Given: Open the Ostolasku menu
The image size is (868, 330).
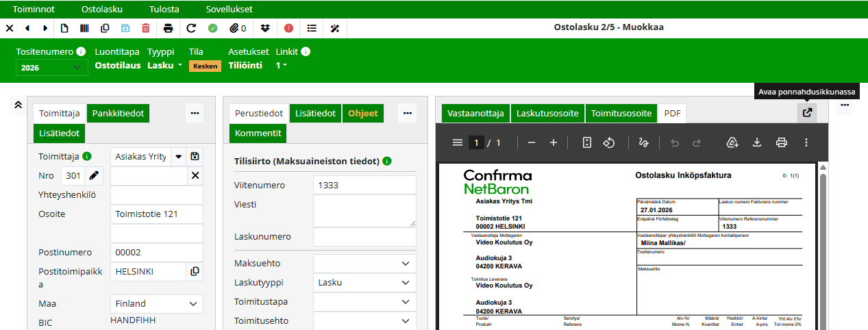Looking at the screenshot, I should pos(101,10).
